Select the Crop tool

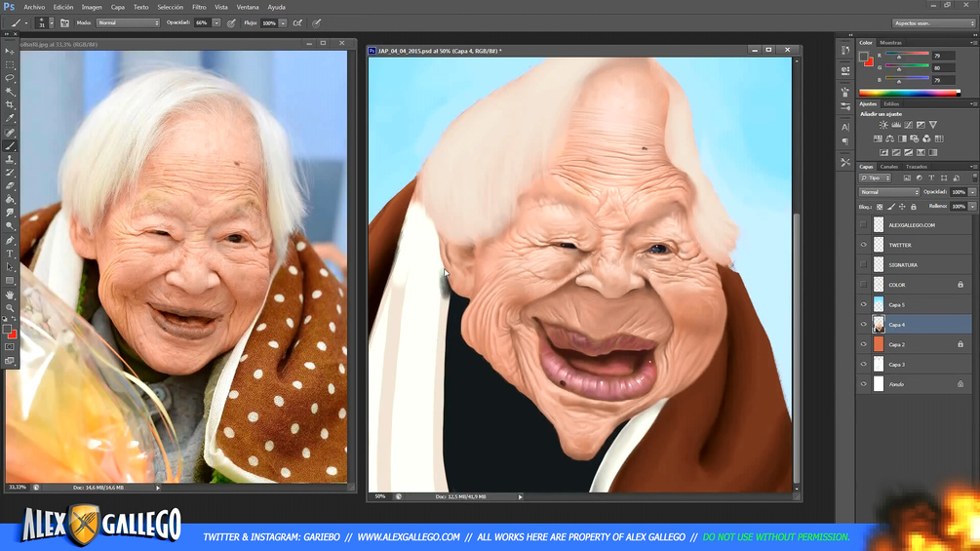click(x=10, y=105)
